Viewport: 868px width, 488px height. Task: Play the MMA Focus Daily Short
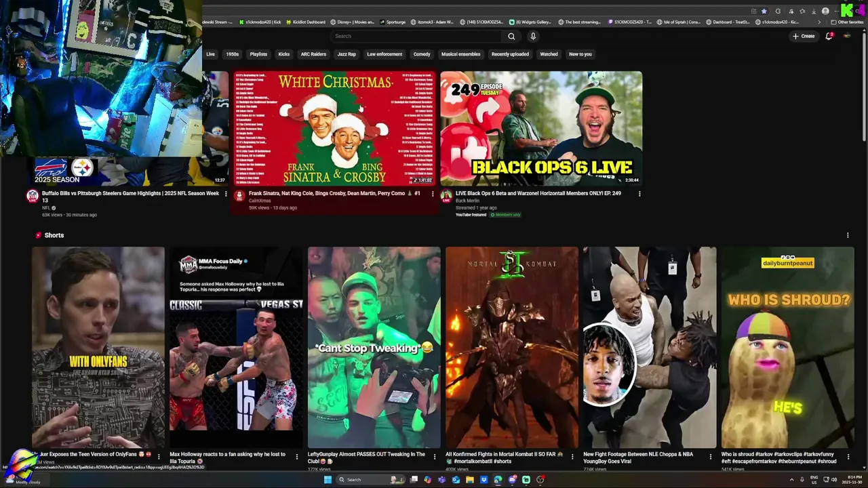(x=235, y=347)
